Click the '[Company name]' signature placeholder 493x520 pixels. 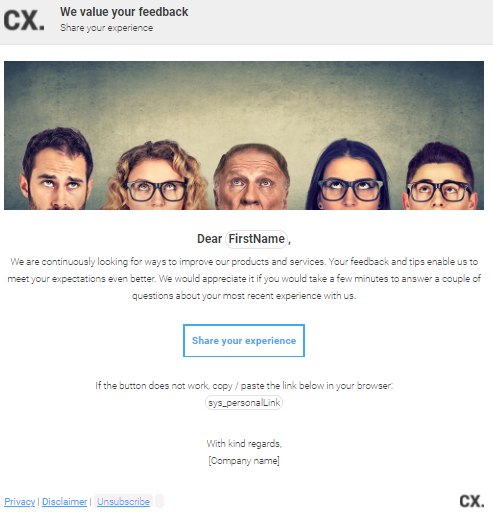pos(244,461)
